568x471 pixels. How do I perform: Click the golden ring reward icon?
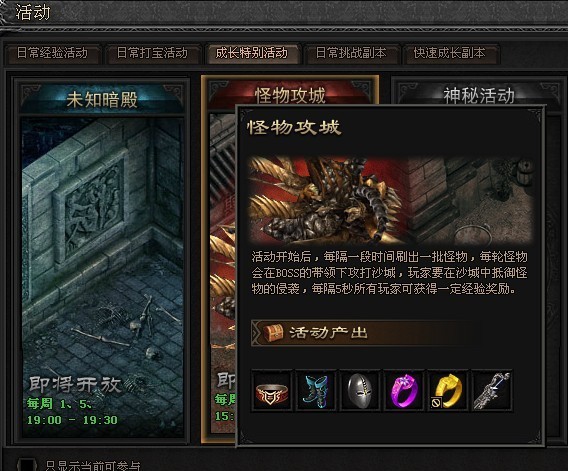pyautogui.click(x=448, y=390)
